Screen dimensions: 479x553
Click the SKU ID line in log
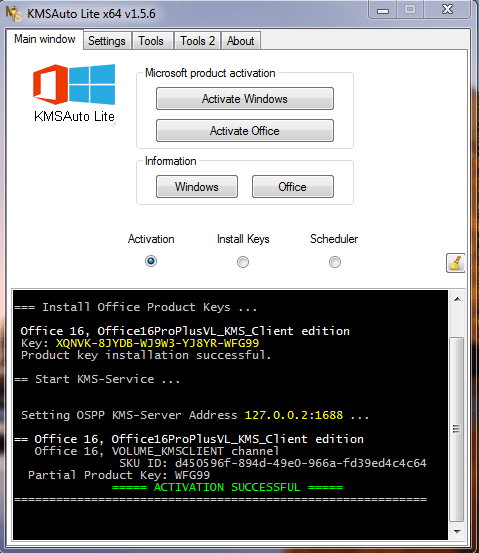coord(273,463)
